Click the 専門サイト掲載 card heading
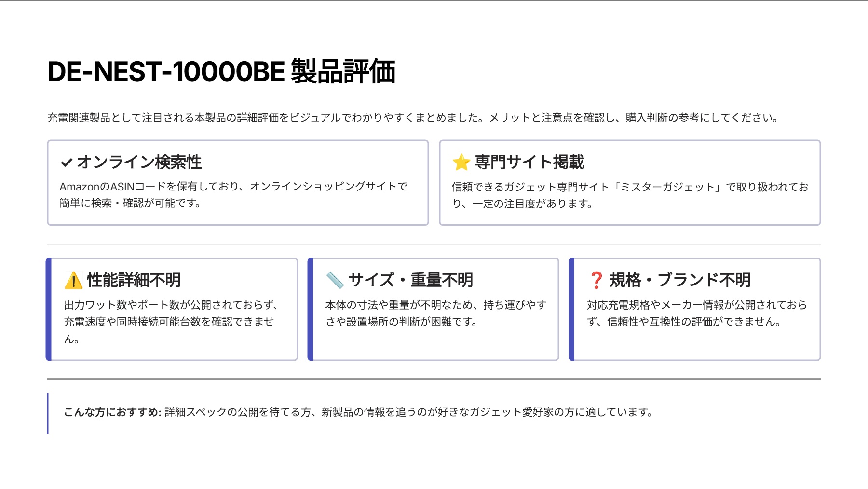 click(x=529, y=162)
